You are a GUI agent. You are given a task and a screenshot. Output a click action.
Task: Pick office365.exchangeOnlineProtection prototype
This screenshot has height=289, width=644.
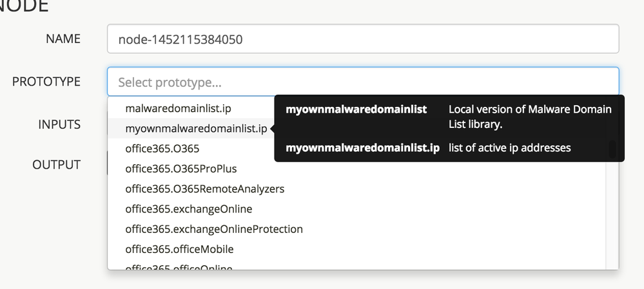tap(213, 229)
